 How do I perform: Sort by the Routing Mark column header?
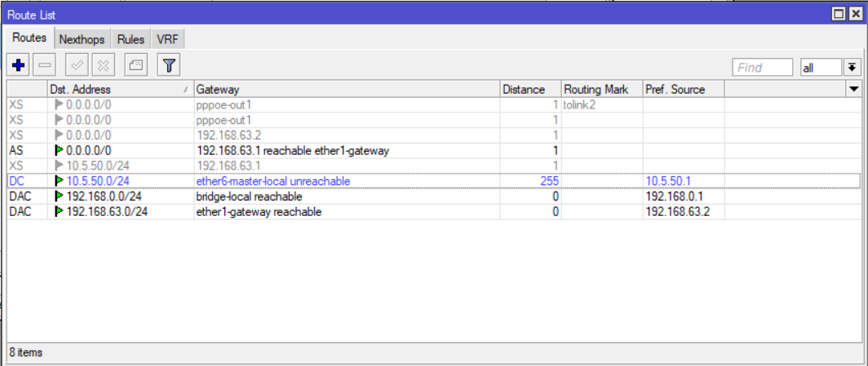pyautogui.click(x=602, y=89)
